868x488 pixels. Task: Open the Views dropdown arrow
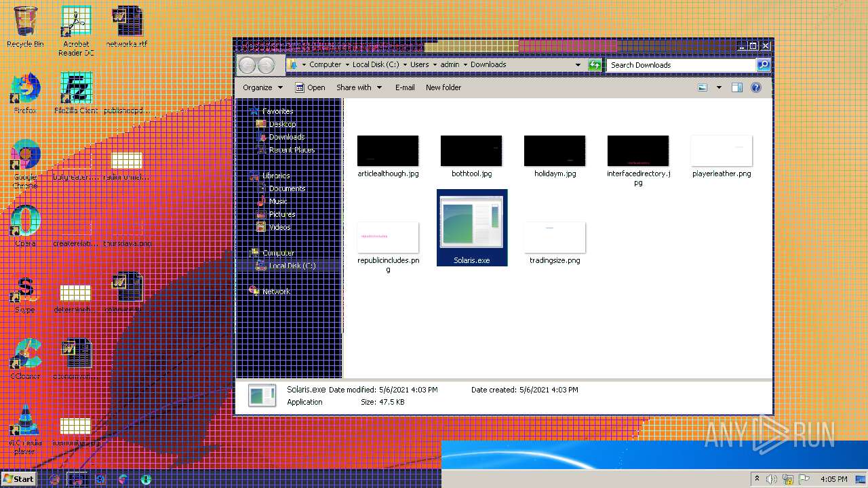point(719,87)
